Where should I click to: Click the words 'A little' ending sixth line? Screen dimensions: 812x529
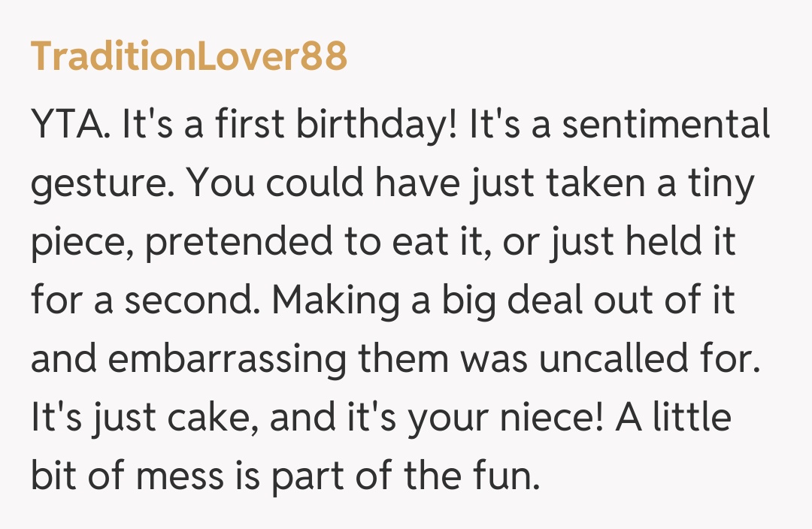(673, 419)
